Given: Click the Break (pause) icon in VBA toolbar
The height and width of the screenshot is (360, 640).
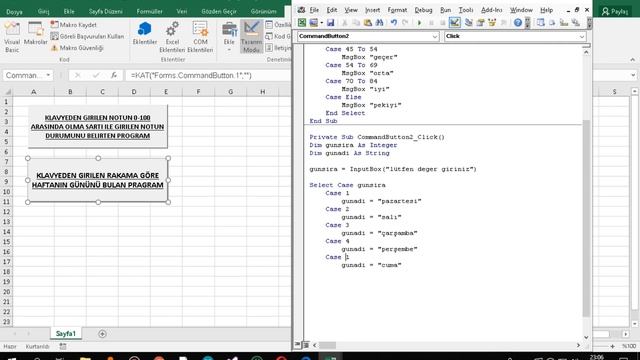Looking at the screenshot, I should pos(431,23).
